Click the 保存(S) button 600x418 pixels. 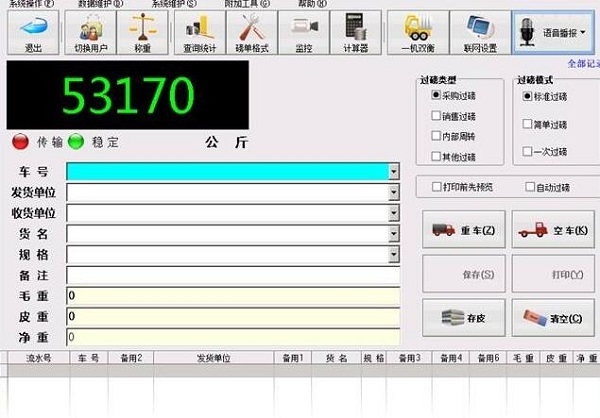(x=464, y=274)
